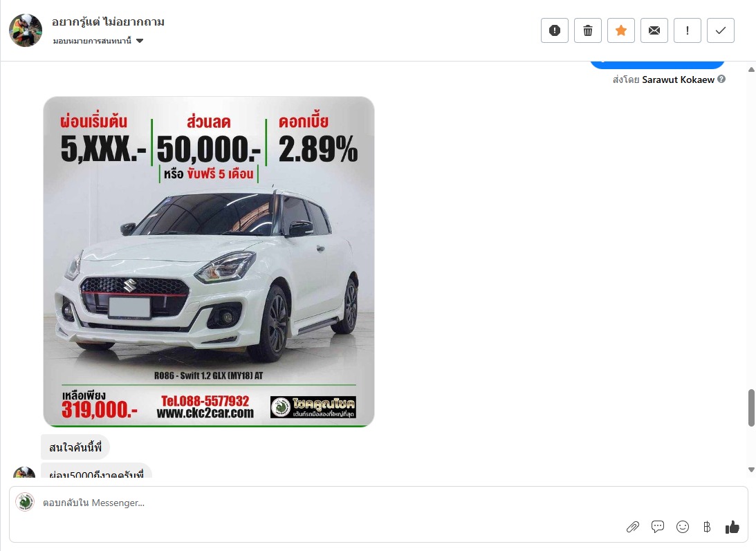Screen dimensions: 756x551
Task: Mark conversation as unread with envelope icon
Action: coord(654,30)
